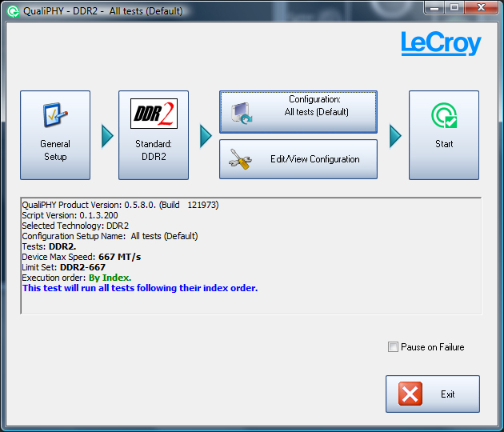The image size is (504, 432).
Task: Click the arrow pointing to Start
Action: pyautogui.click(x=394, y=136)
